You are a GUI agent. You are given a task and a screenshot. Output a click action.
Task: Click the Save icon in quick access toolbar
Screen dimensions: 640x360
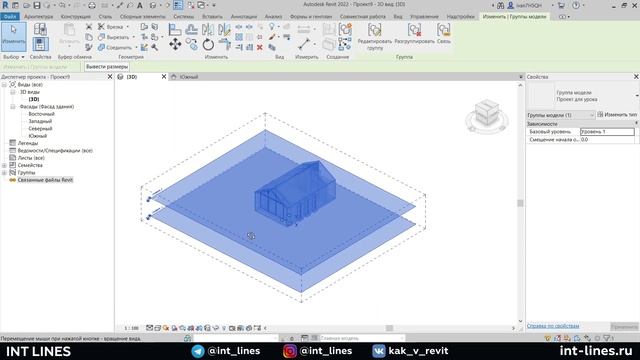pyautogui.click(x=37, y=5)
